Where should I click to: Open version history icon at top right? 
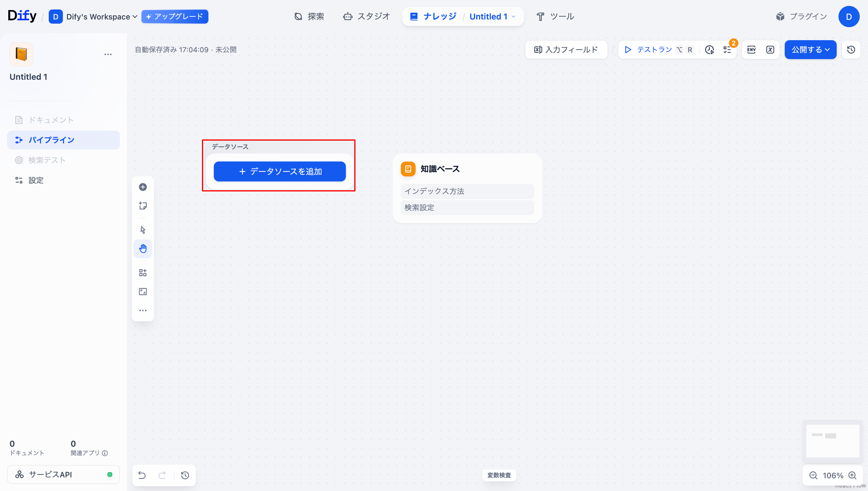pyautogui.click(x=851, y=50)
